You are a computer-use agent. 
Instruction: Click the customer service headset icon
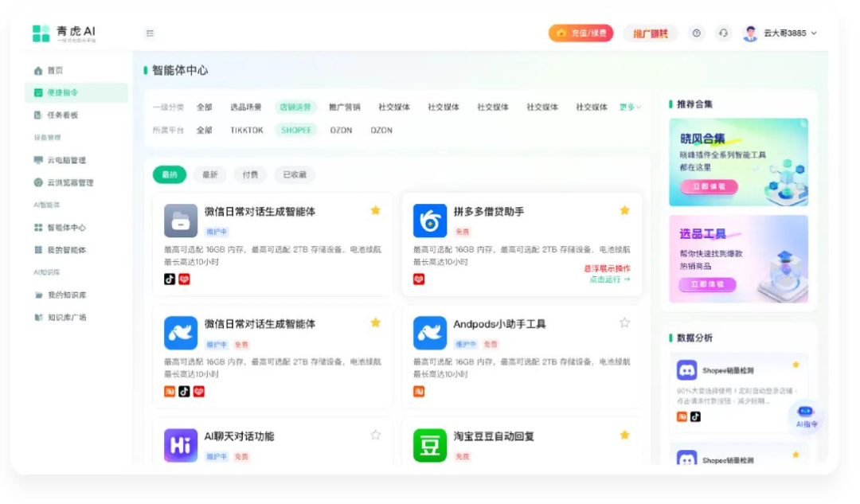[723, 33]
